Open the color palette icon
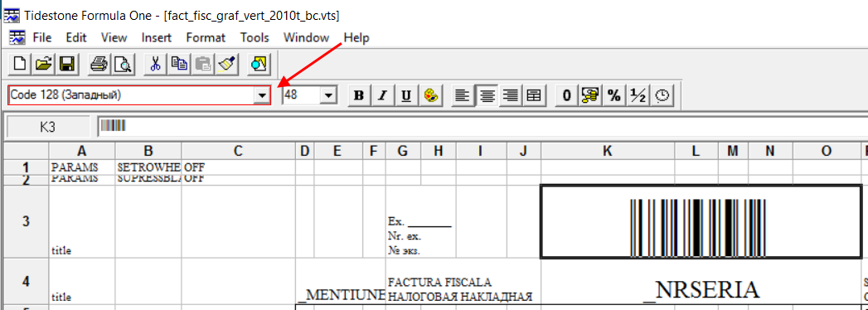Image resolution: width=868 pixels, height=310 pixels. click(x=430, y=96)
